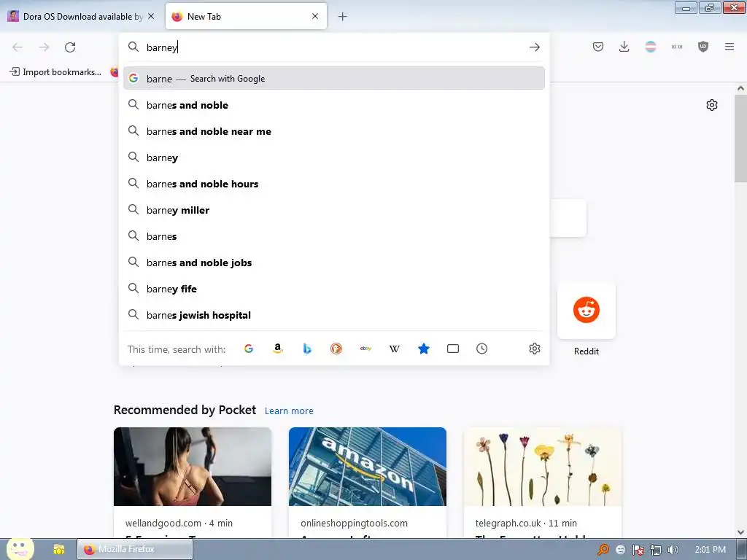Pick 'barnes and noble jobs' suggestion

tap(334, 262)
